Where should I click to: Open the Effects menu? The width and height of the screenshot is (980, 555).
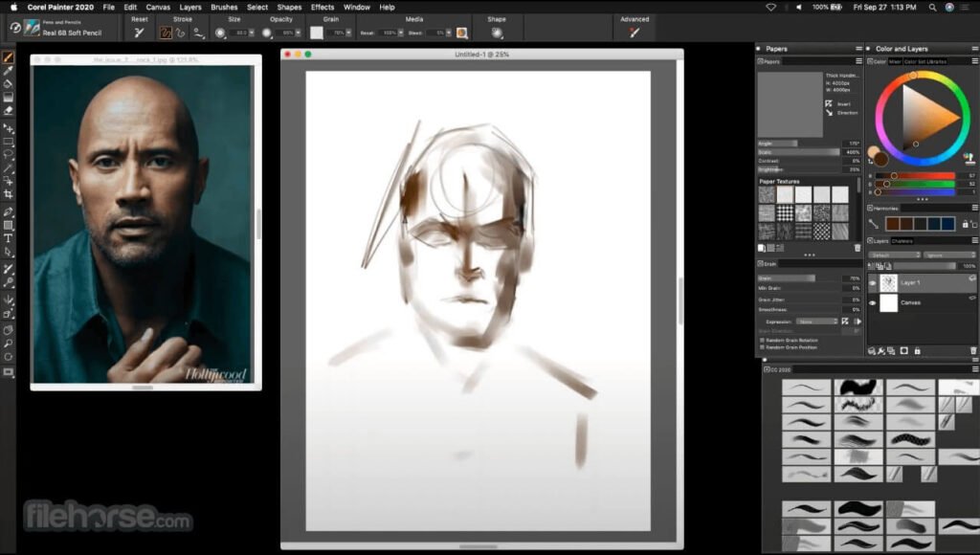tap(323, 8)
